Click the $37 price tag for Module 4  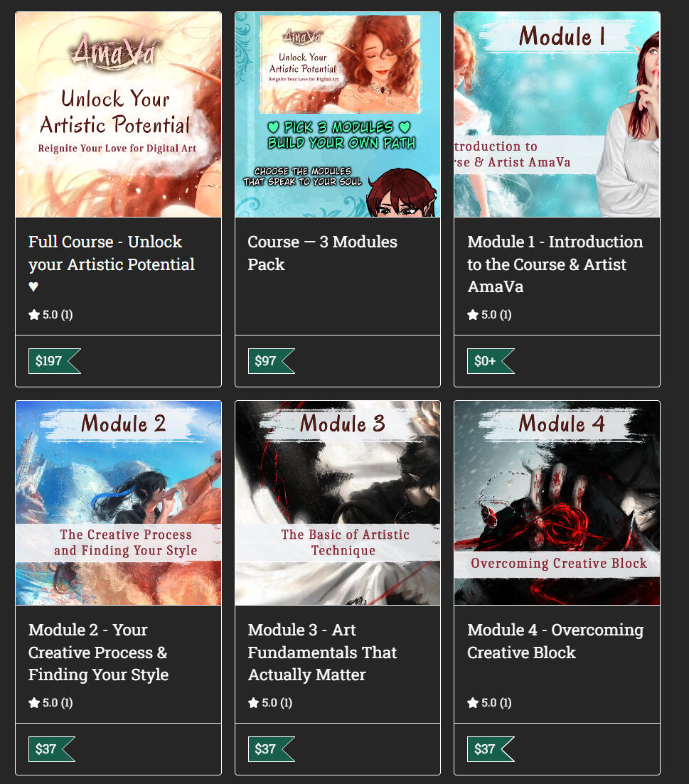click(491, 749)
